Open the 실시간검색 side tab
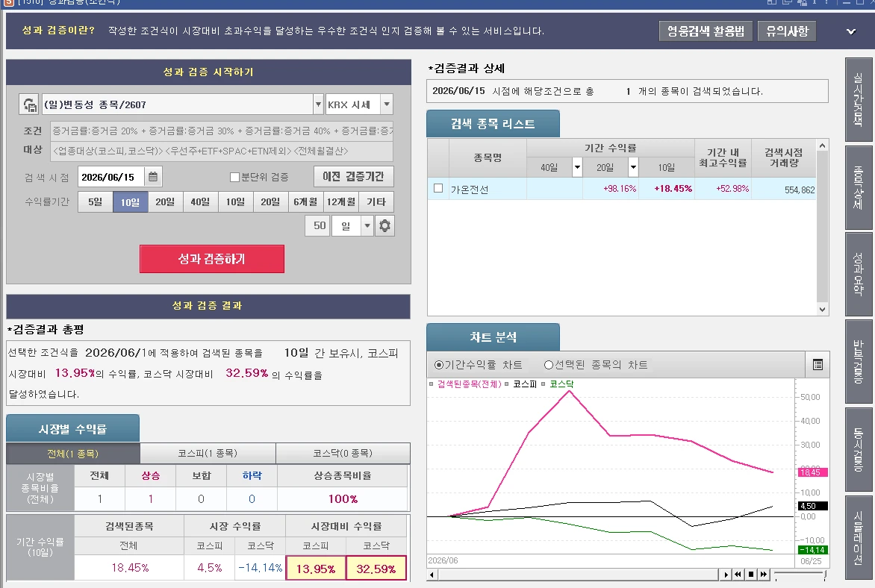The height and width of the screenshot is (588, 875). pos(859,99)
